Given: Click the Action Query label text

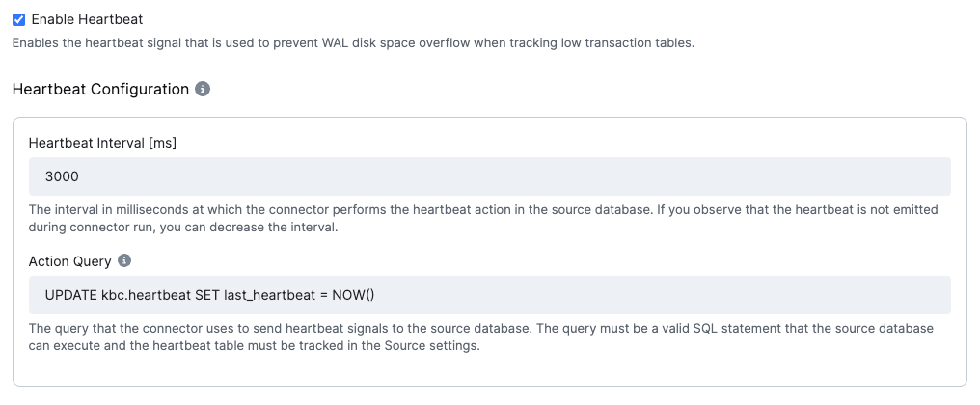Looking at the screenshot, I should point(70,261).
